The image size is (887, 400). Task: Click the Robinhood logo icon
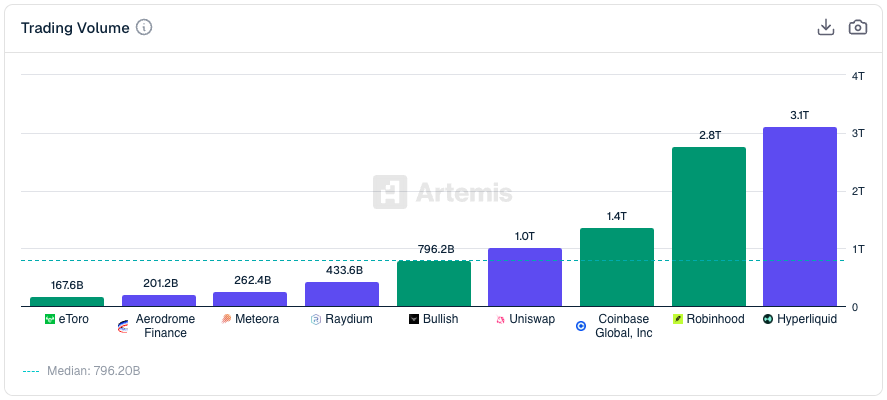coord(678,319)
